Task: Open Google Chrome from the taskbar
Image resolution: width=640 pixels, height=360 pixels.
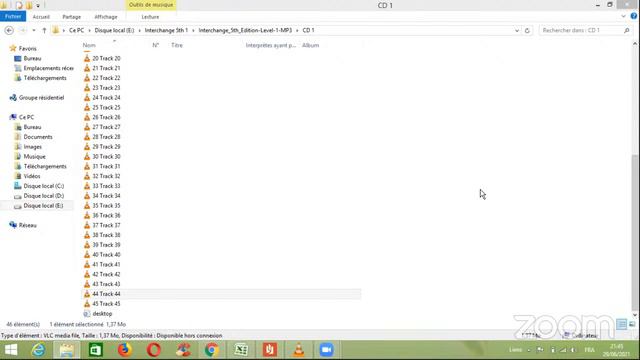Action: click(211, 350)
